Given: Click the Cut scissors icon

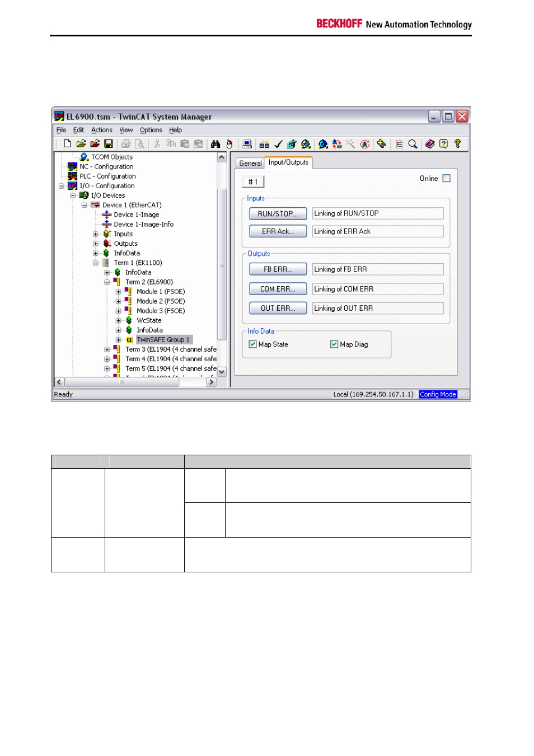Looking at the screenshot, I should coord(157,144).
